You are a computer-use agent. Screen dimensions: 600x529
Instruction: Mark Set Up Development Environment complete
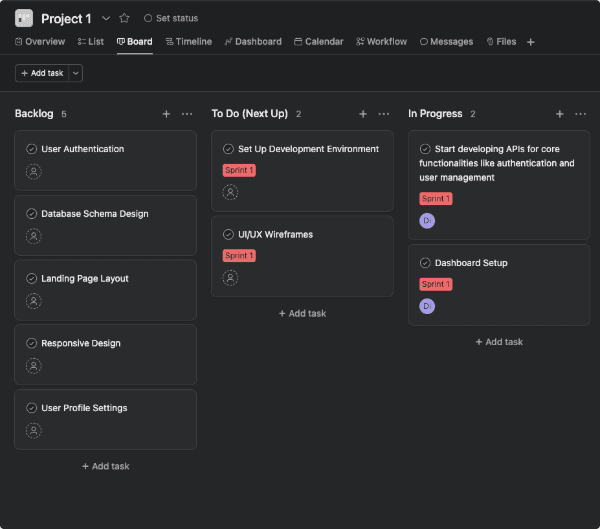[x=228, y=149]
